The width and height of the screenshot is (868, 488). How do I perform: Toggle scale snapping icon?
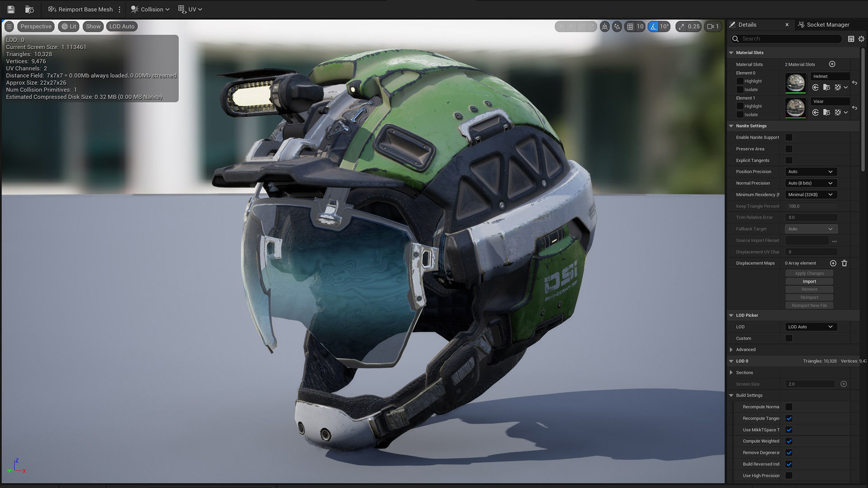[x=681, y=26]
